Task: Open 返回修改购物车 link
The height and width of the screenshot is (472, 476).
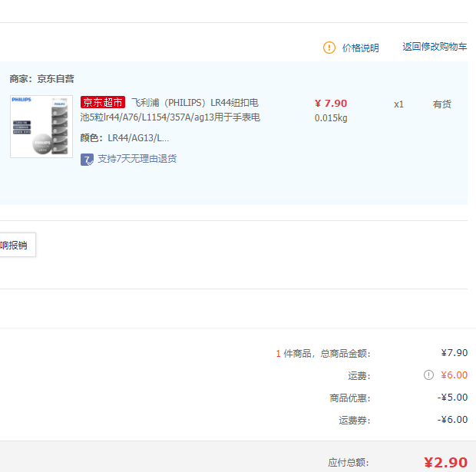Action: pos(435,47)
